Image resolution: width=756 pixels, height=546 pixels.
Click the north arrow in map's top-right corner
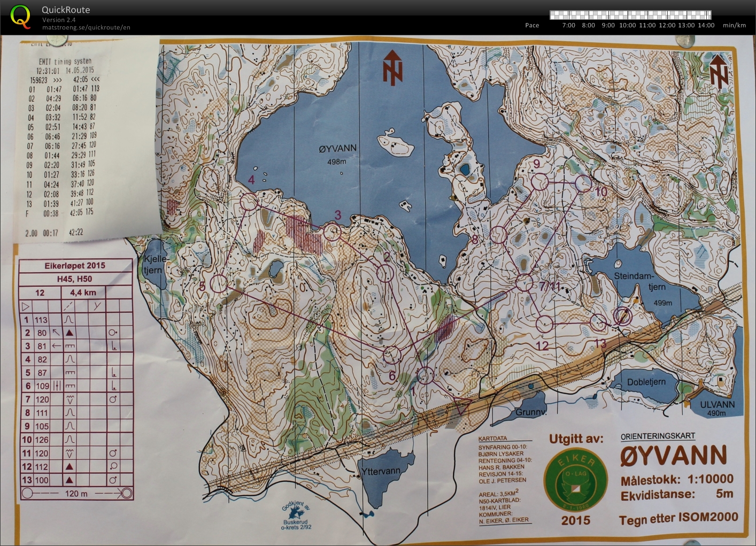coord(718,71)
